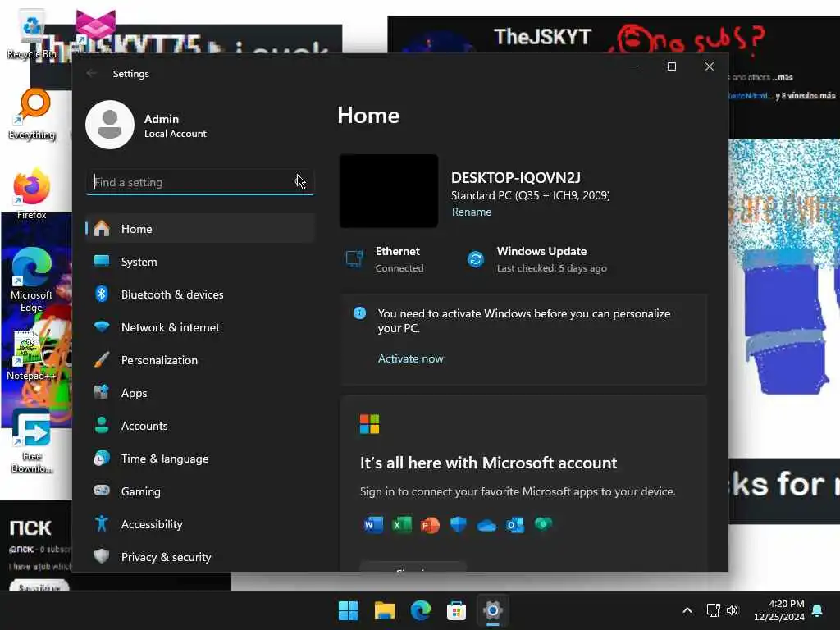Image resolution: width=840 pixels, height=630 pixels.
Task: Click the Word app icon
Action: pyautogui.click(x=373, y=524)
